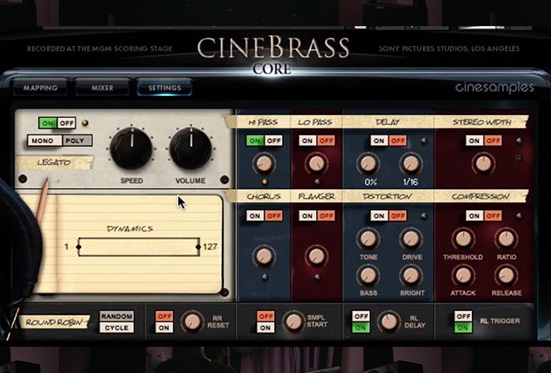Click the Hi Pass cutoff knob
This screenshot has height=373, width=551.
tap(264, 164)
